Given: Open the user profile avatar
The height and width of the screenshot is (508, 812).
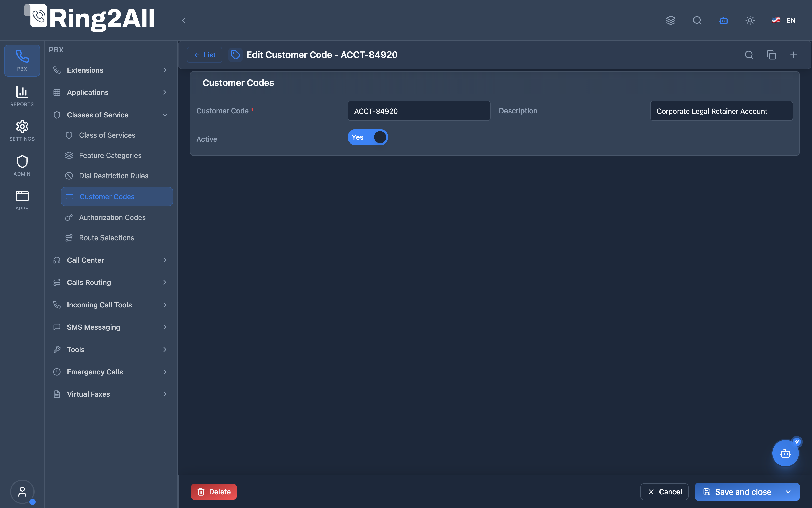Looking at the screenshot, I should coord(22,491).
